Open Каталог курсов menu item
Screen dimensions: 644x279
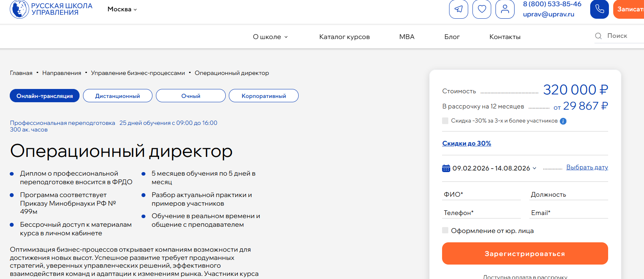click(x=344, y=37)
